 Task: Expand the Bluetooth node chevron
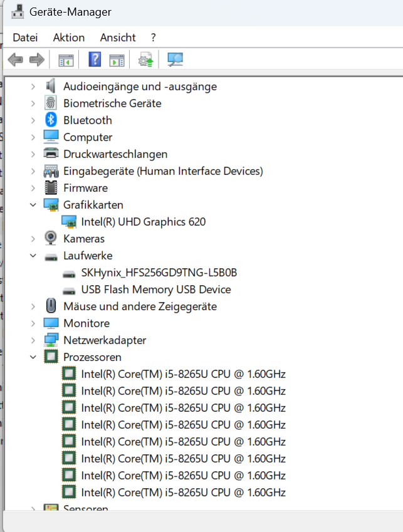33,120
